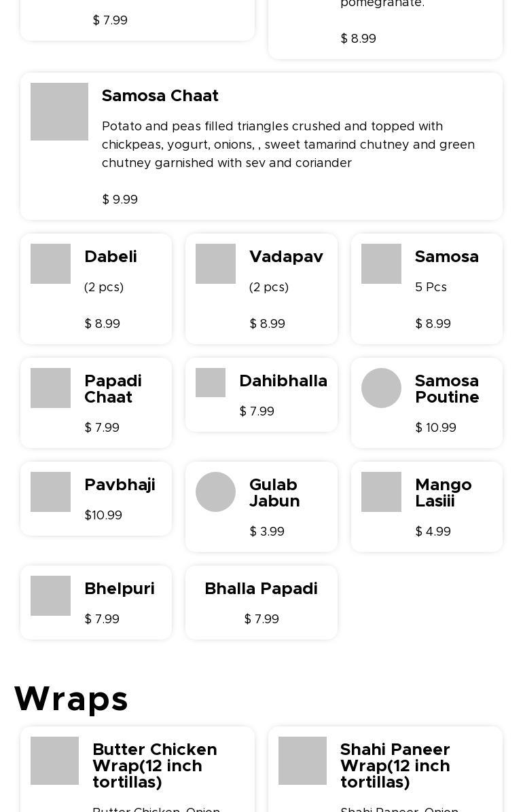Select the Bhalla Papadi card
Image resolution: width=523 pixels, height=812 pixels.
tap(261, 602)
